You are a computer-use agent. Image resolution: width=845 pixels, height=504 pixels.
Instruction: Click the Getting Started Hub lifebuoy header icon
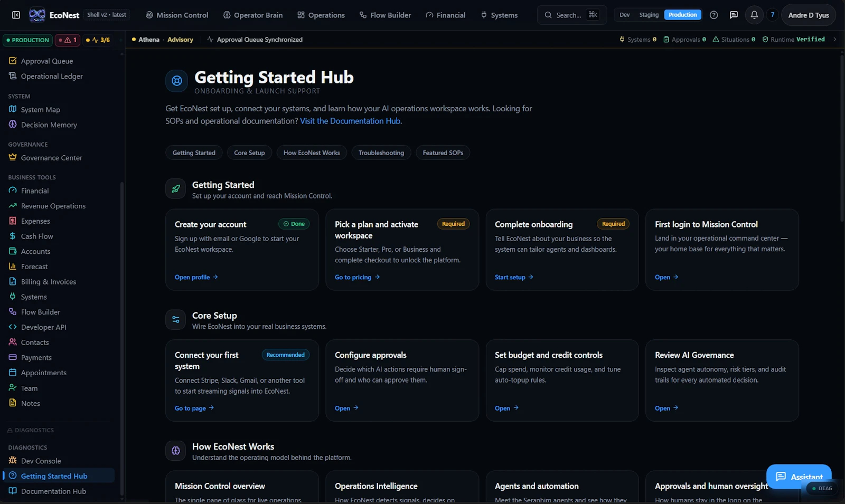coord(176,81)
